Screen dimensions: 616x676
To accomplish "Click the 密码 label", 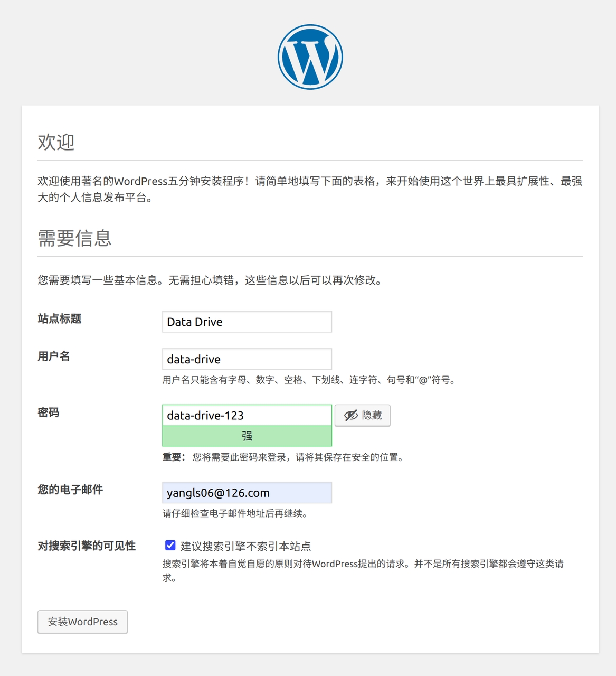I will pyautogui.click(x=49, y=412).
